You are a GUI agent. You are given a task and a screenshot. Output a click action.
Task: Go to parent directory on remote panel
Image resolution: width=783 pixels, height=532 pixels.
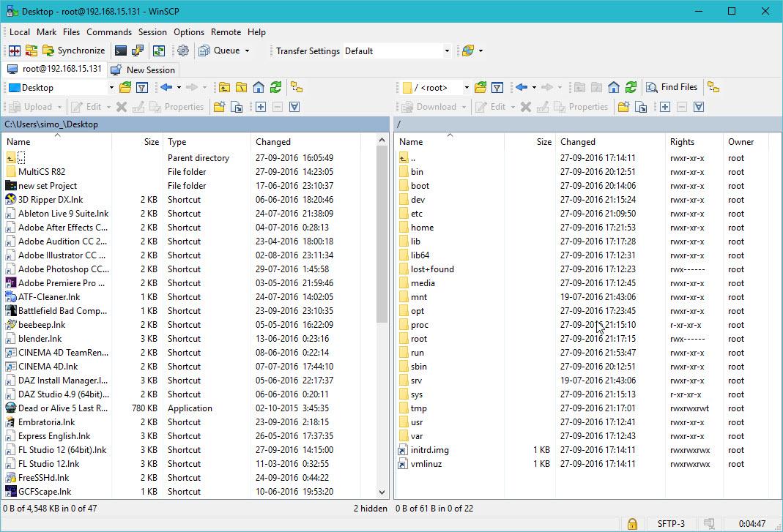tap(579, 86)
